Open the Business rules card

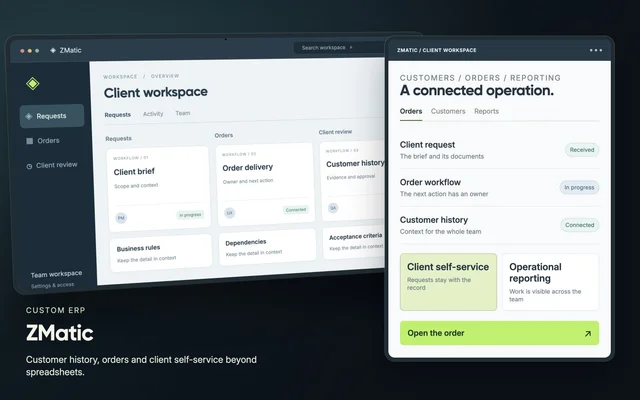(x=161, y=253)
